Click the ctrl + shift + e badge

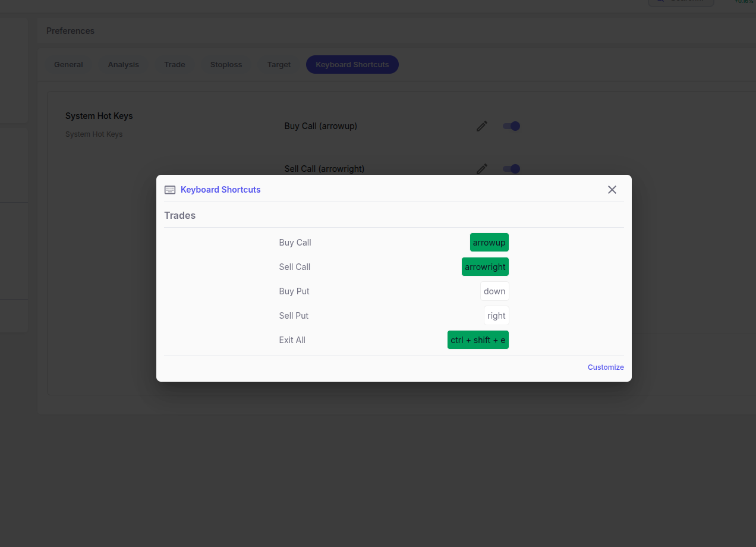[478, 340]
